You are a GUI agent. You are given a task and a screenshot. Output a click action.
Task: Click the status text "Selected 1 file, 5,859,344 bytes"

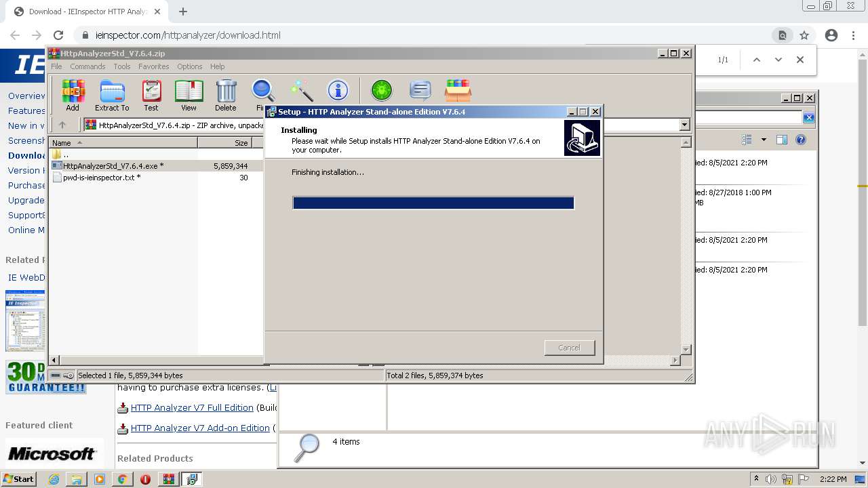130,375
